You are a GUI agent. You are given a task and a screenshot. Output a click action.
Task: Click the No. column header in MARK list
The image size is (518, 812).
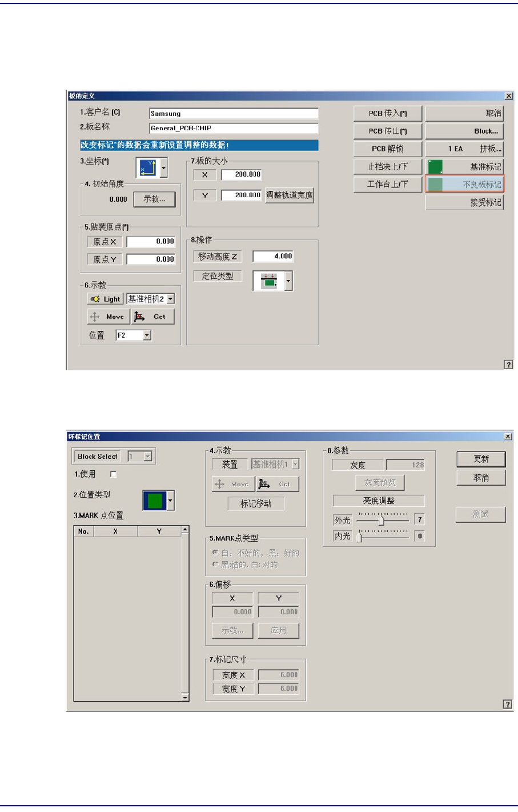click(83, 531)
